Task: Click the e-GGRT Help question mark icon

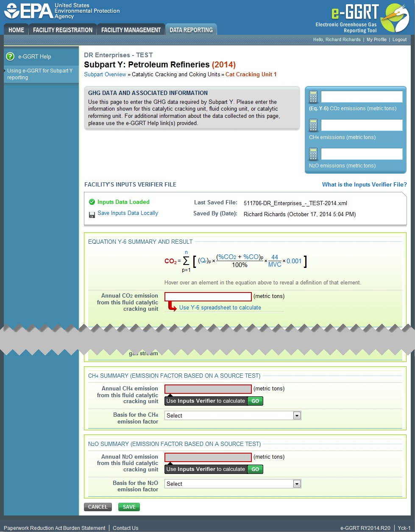Action: tap(10, 56)
